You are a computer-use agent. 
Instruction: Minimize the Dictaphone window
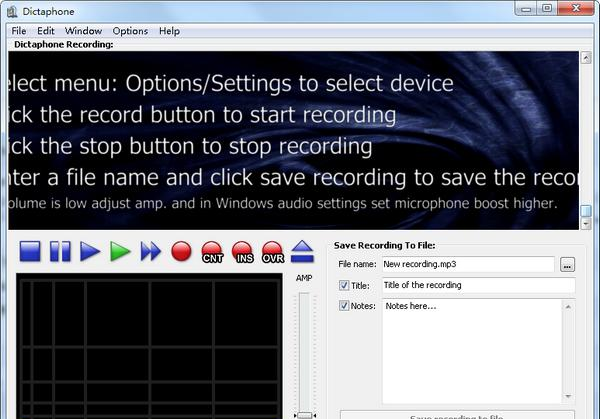point(527,8)
